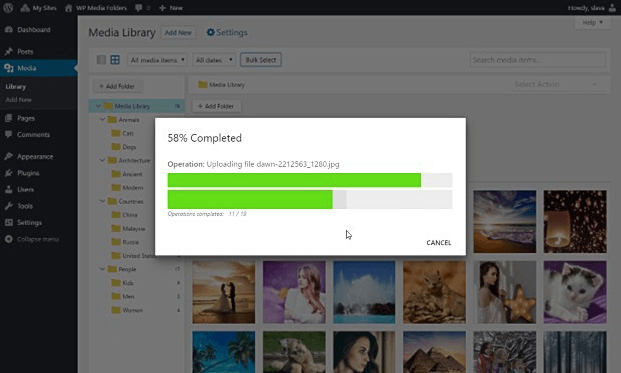Collapse the Animals folder arrow
The image size is (621, 373).
tap(102, 119)
